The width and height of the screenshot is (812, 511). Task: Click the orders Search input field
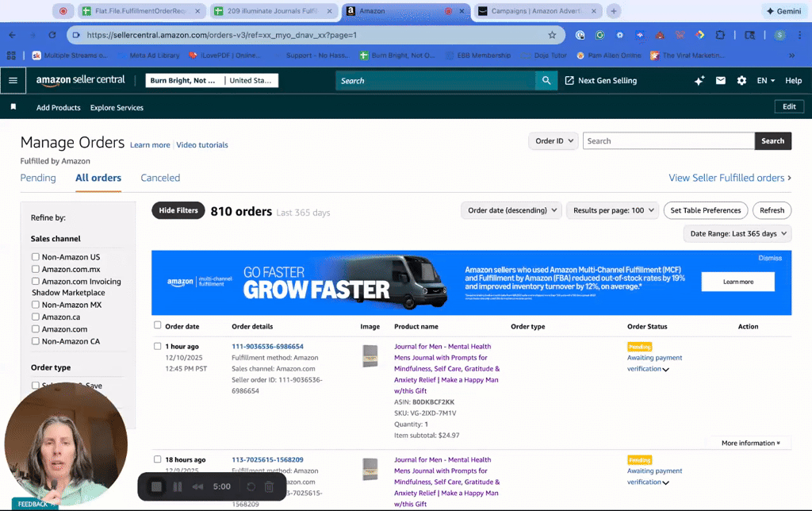coord(668,140)
